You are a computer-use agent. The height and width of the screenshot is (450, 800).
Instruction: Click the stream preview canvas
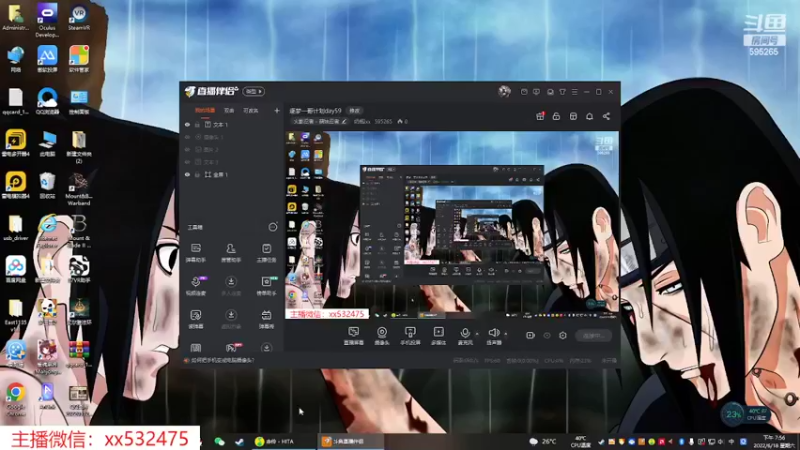pos(452,226)
